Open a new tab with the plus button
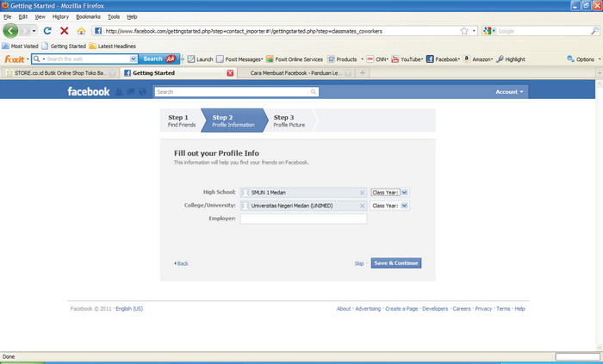This screenshot has height=364, width=603. click(x=363, y=73)
